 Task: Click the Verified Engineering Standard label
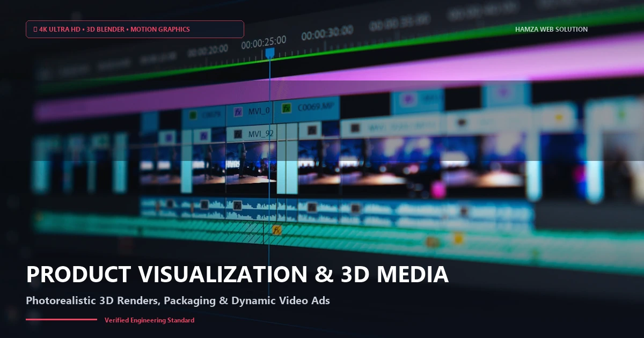point(149,320)
